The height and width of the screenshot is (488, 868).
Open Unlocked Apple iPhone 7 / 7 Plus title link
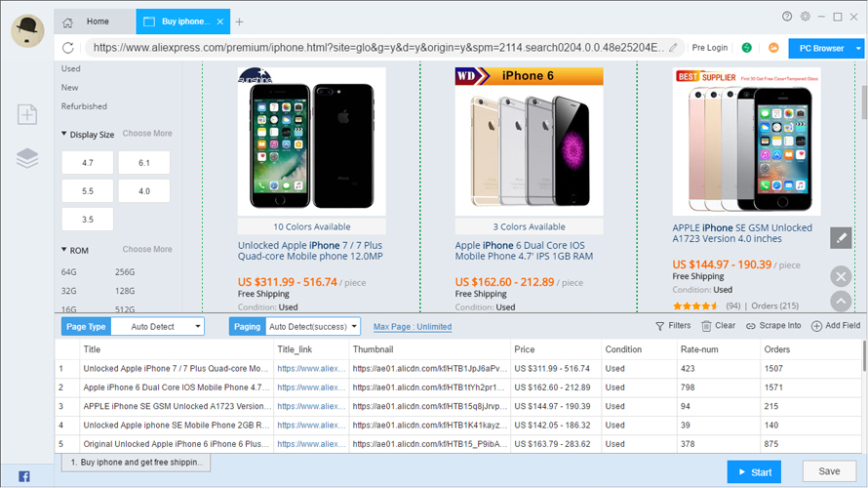point(310,251)
